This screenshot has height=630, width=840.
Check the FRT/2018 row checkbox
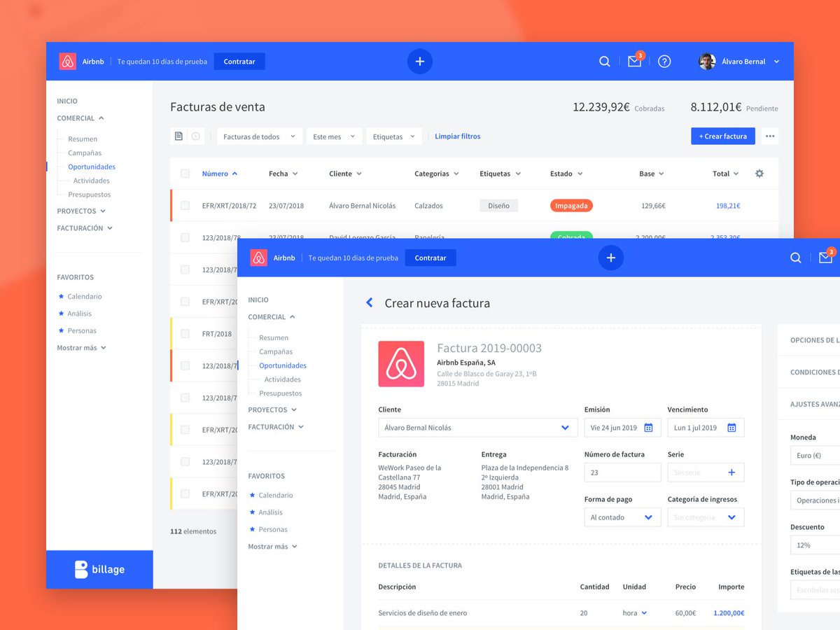click(x=185, y=333)
